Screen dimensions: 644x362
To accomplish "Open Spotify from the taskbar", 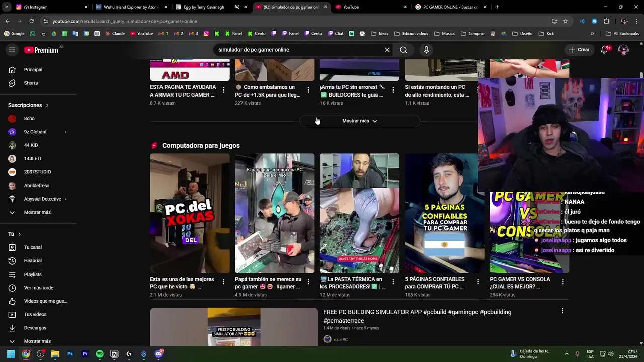I will click(x=100, y=354).
